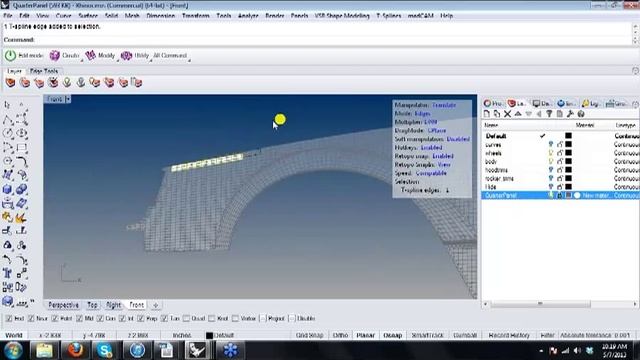640x360 pixels.
Task: Click the last orange box icon in Layer toolbar
Action: coord(137,82)
